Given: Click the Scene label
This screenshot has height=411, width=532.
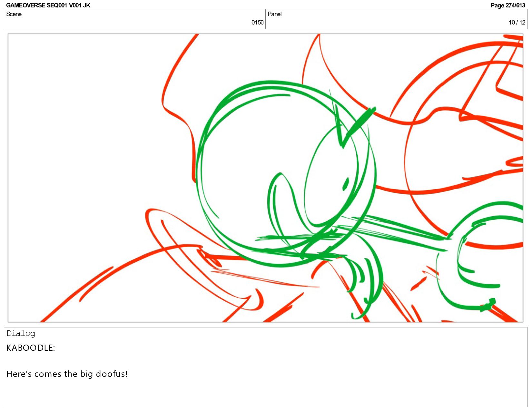Looking at the screenshot, I should 14,14.
